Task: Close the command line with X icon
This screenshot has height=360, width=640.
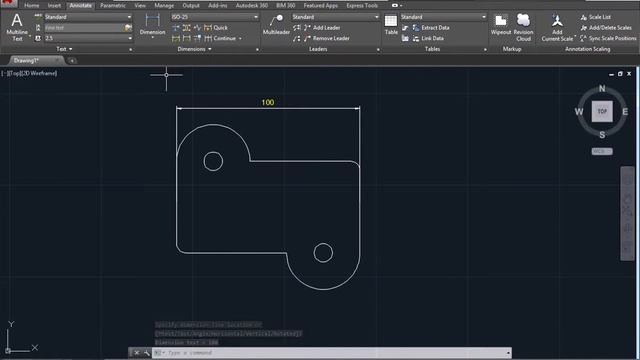Action: [x=137, y=353]
